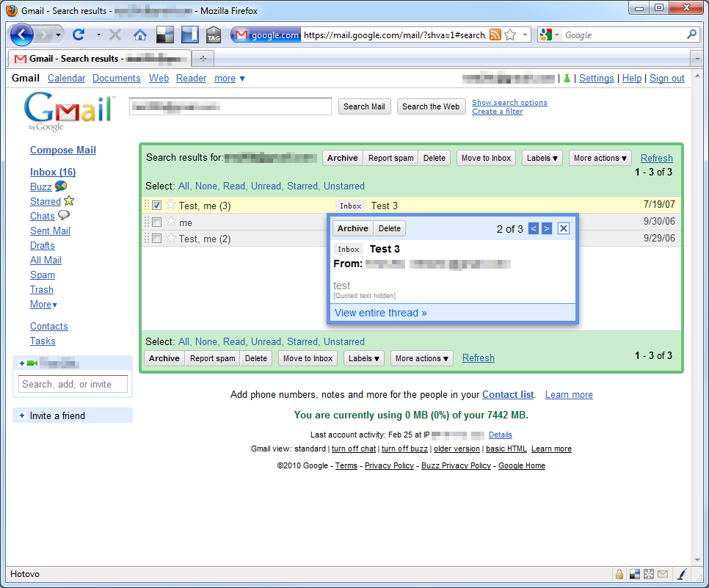Click the Search Mail button
The image size is (709, 588).
364,106
